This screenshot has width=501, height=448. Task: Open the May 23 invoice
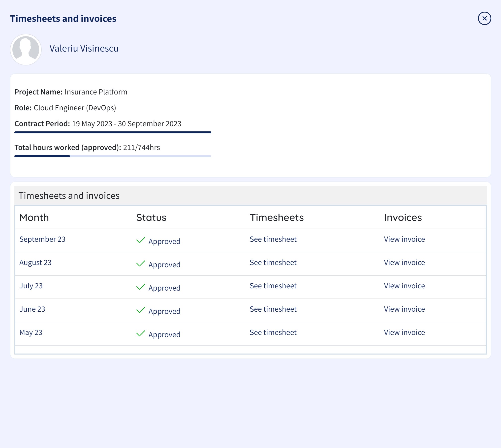[x=404, y=332]
